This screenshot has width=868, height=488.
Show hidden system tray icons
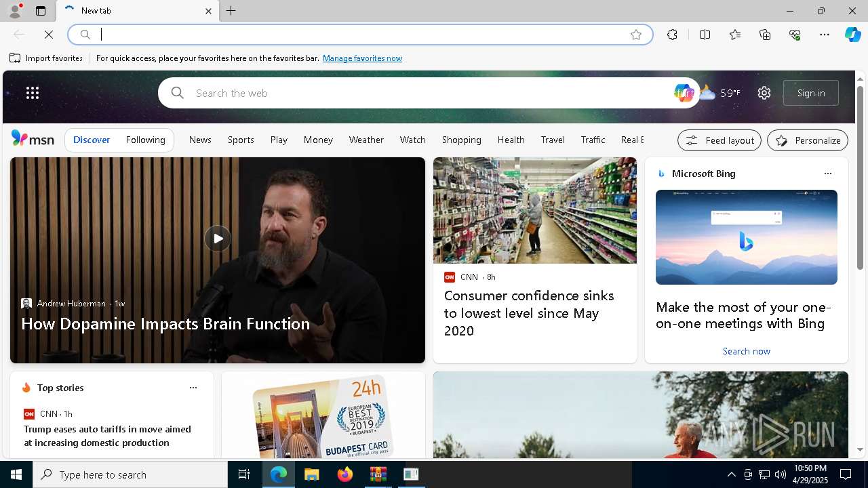click(731, 474)
